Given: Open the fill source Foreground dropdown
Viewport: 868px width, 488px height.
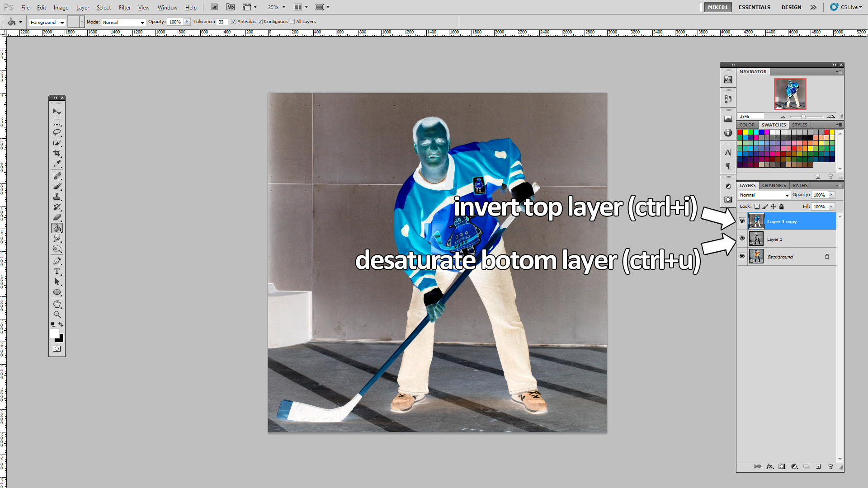Looking at the screenshot, I should [x=47, y=22].
